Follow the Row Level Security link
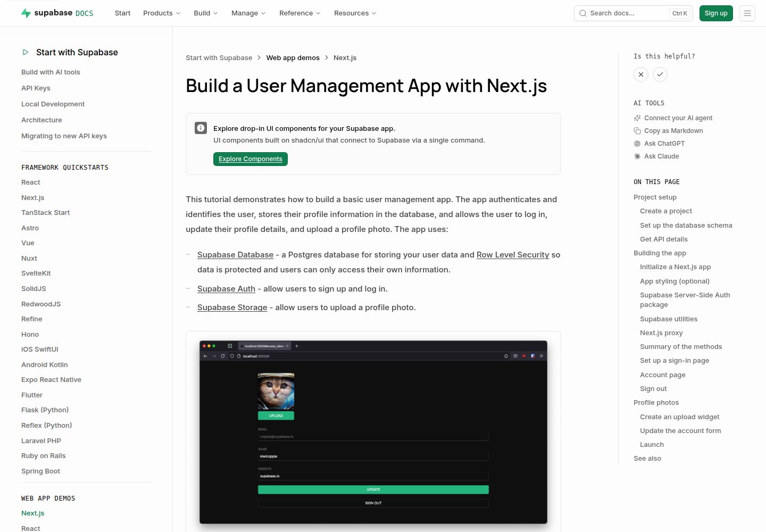 click(513, 255)
